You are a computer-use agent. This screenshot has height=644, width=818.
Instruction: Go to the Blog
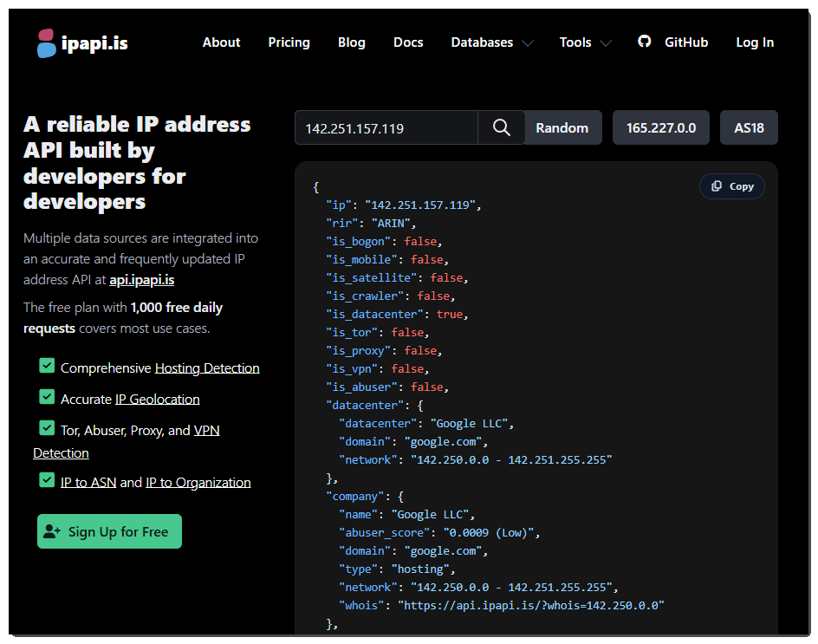352,42
